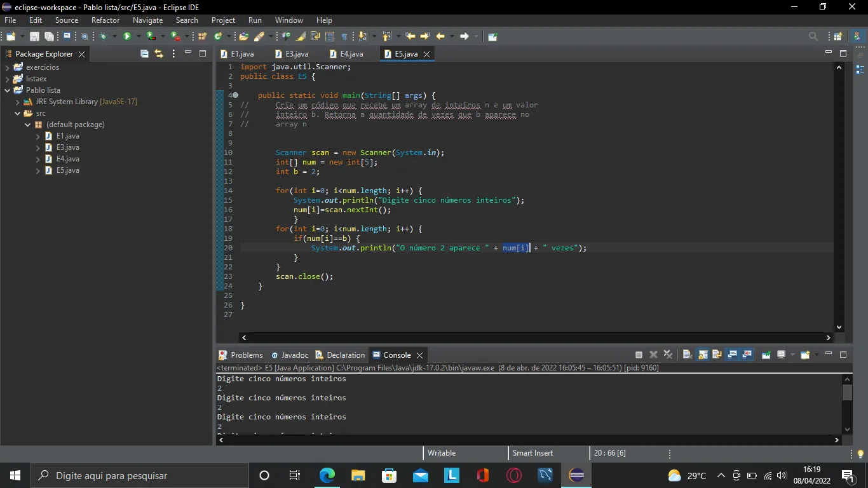Save the file using the floppy disk icon
The width and height of the screenshot is (868, 488).
click(x=34, y=36)
